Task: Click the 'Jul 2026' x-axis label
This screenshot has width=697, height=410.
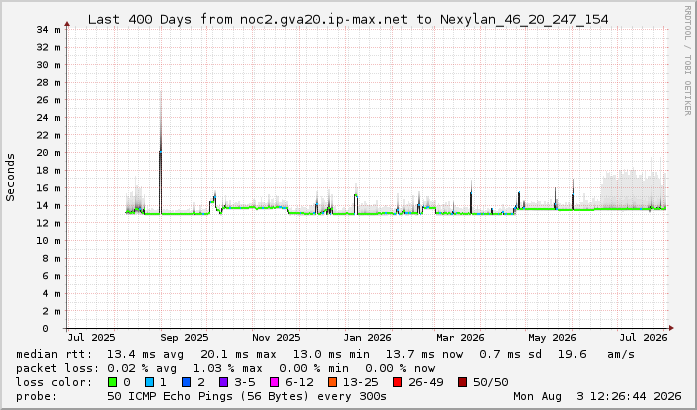Action: pyautogui.click(x=644, y=338)
